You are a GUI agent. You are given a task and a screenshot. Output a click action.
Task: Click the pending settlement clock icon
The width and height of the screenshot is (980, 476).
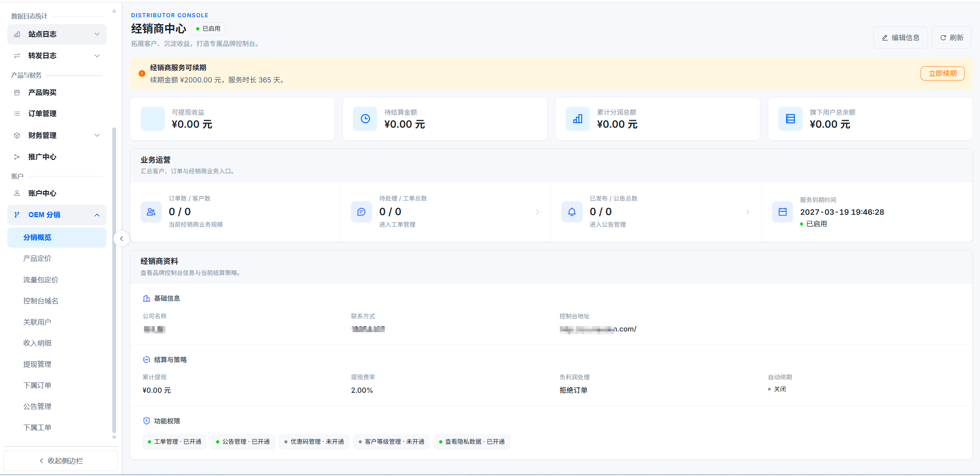(x=365, y=119)
